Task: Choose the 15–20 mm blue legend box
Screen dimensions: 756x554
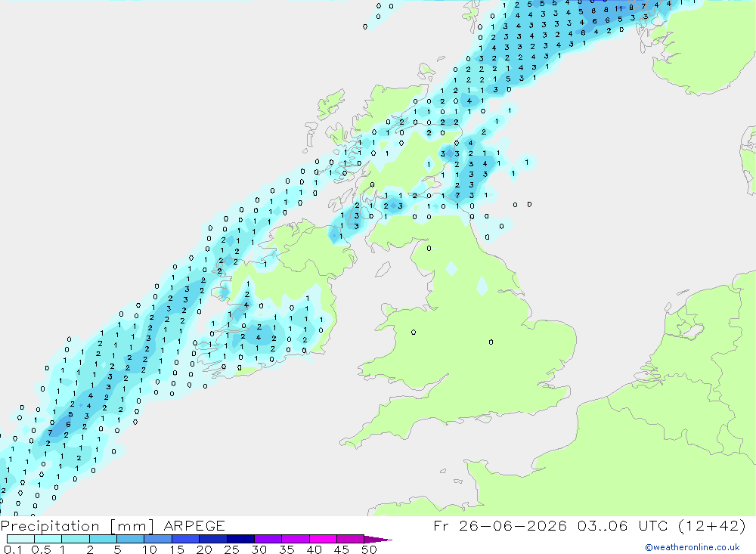Action: [x=186, y=539]
